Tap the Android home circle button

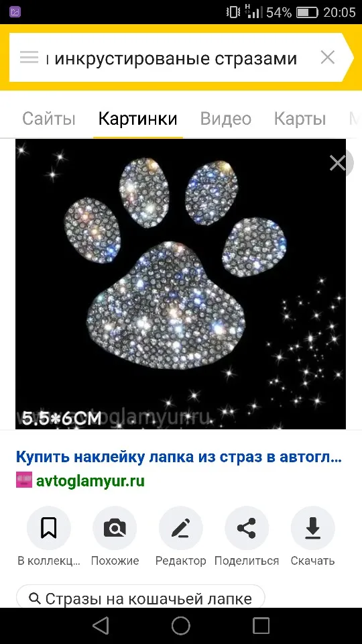180,626
